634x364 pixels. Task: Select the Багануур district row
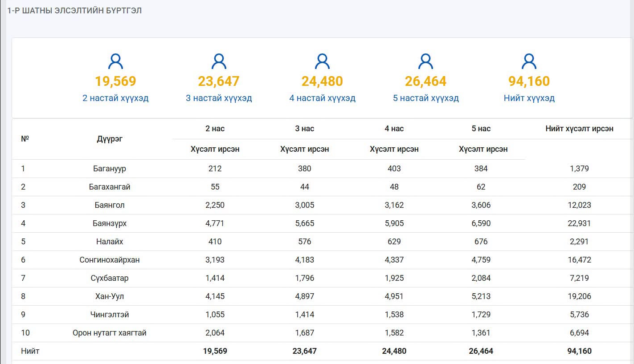[x=322, y=169]
